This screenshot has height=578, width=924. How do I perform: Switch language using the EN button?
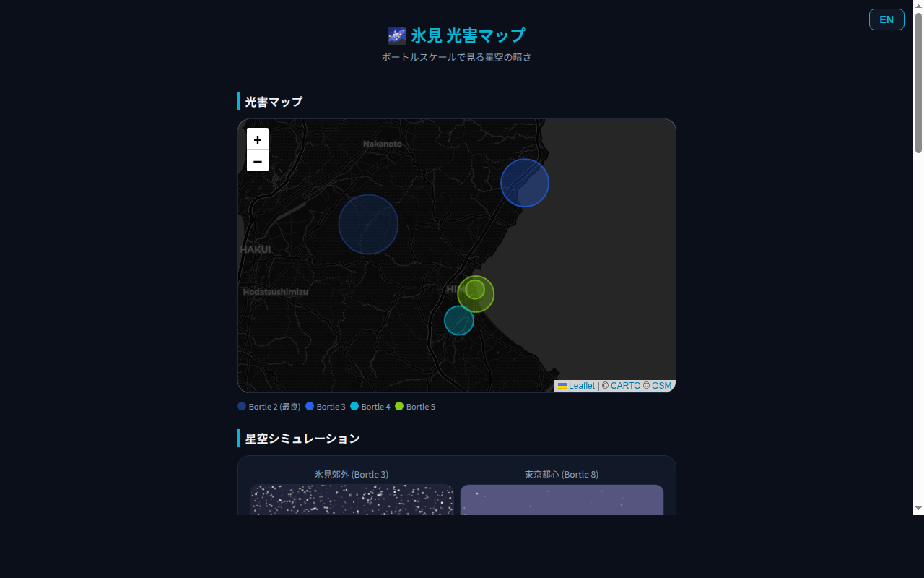coord(886,20)
